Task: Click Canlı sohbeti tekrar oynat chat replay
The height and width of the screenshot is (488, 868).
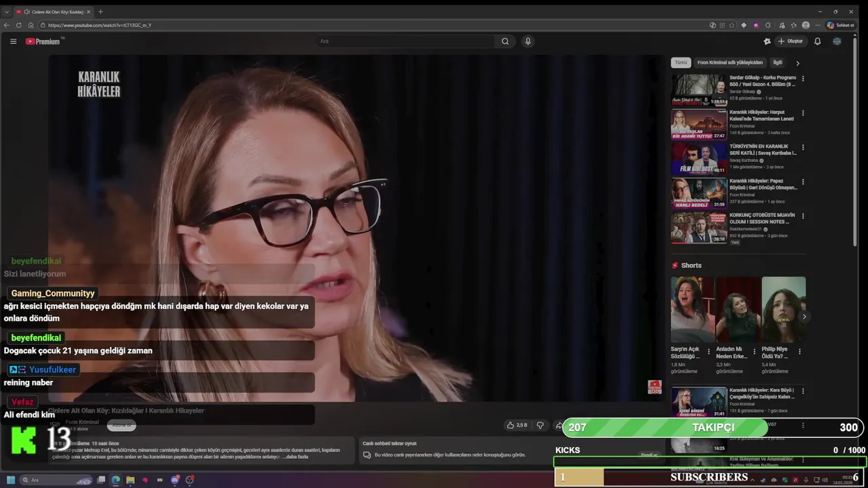Action: [x=389, y=443]
